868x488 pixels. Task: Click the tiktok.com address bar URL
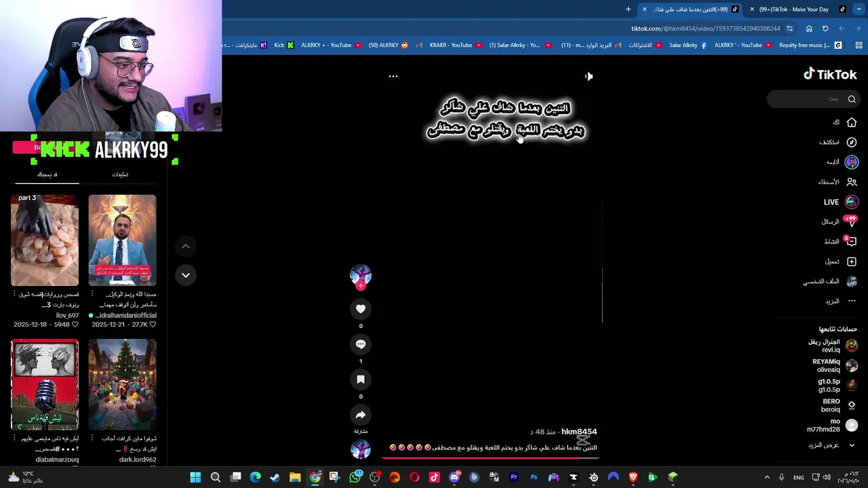[705, 28]
